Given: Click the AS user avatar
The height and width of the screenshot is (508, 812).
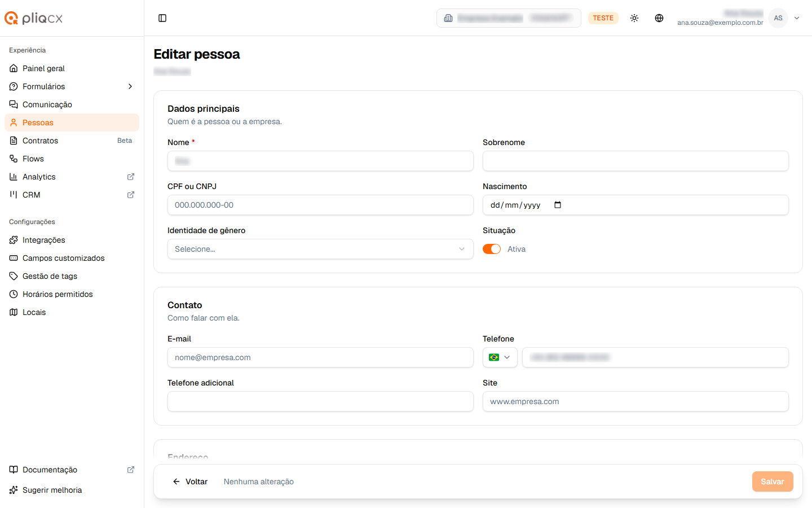Looking at the screenshot, I should (778, 18).
